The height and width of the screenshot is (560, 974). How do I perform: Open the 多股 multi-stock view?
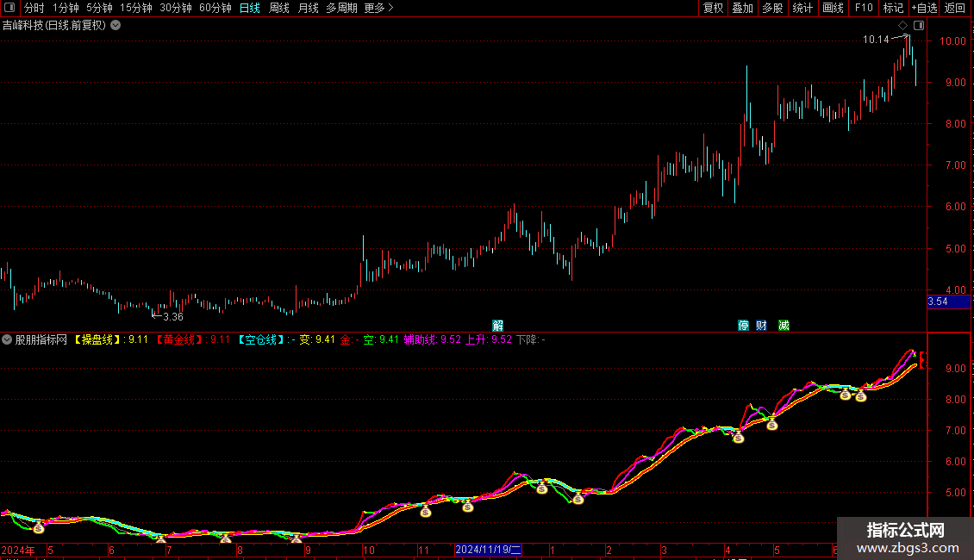click(x=772, y=8)
